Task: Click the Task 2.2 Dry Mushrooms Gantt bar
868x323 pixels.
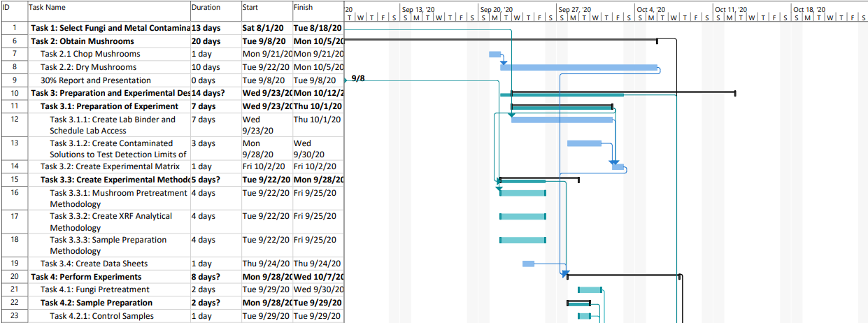Action: click(x=578, y=68)
